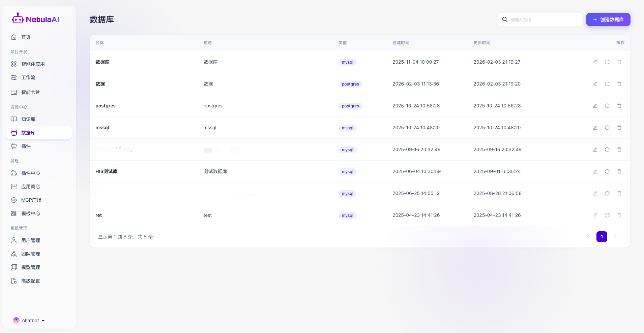Go to 模型管理 in system management
The height and width of the screenshot is (333, 644).
click(31, 267)
